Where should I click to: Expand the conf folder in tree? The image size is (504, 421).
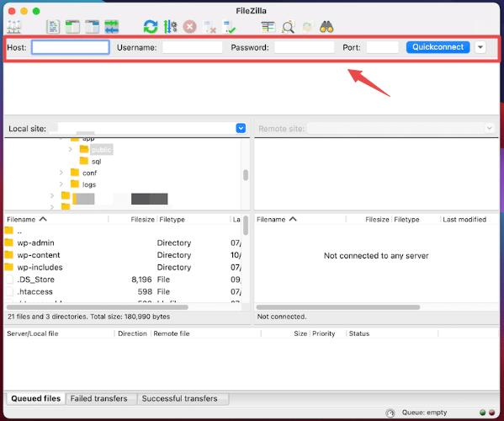[x=61, y=173]
